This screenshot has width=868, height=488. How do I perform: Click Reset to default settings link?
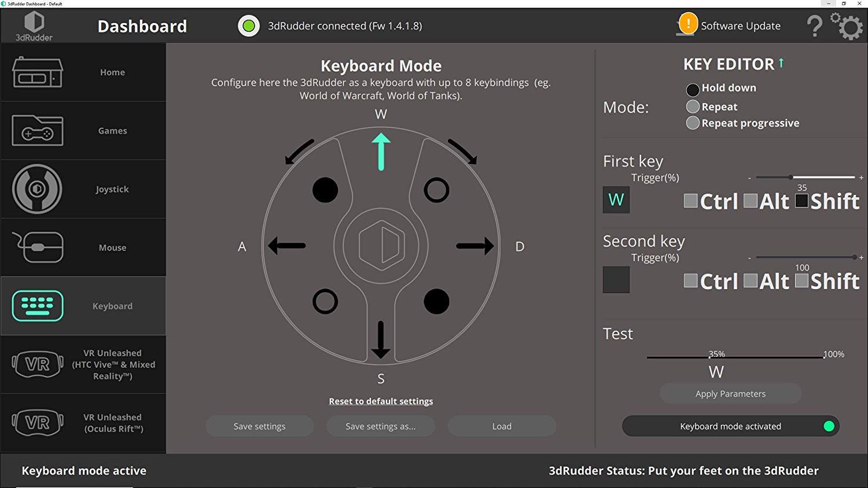click(x=381, y=401)
